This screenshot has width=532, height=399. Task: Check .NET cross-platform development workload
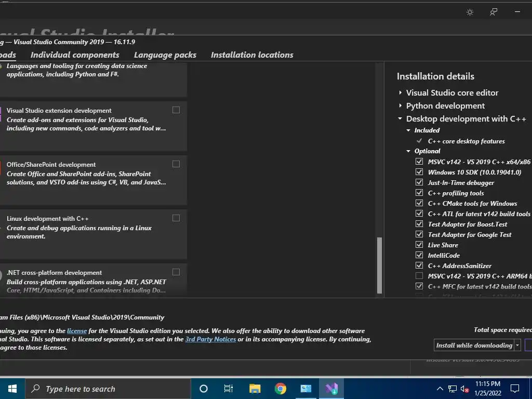pyautogui.click(x=176, y=272)
